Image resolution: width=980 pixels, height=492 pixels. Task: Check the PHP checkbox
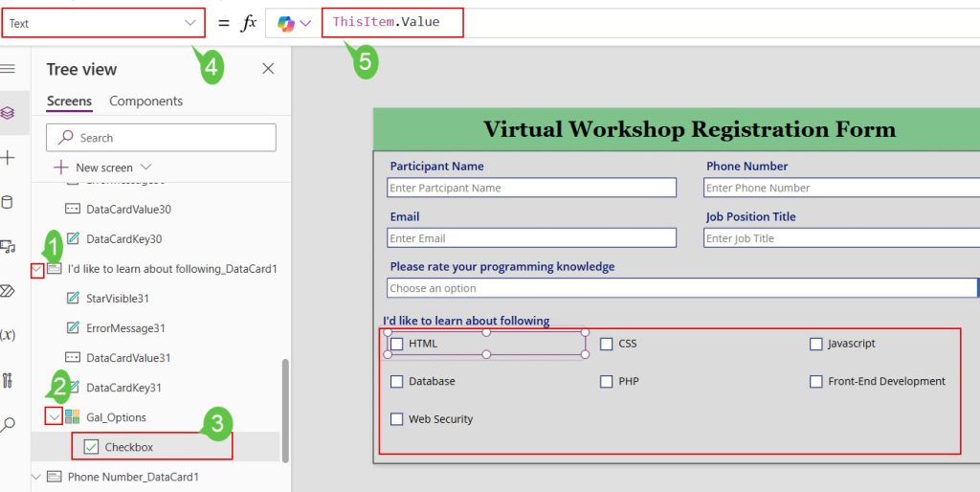(x=606, y=381)
